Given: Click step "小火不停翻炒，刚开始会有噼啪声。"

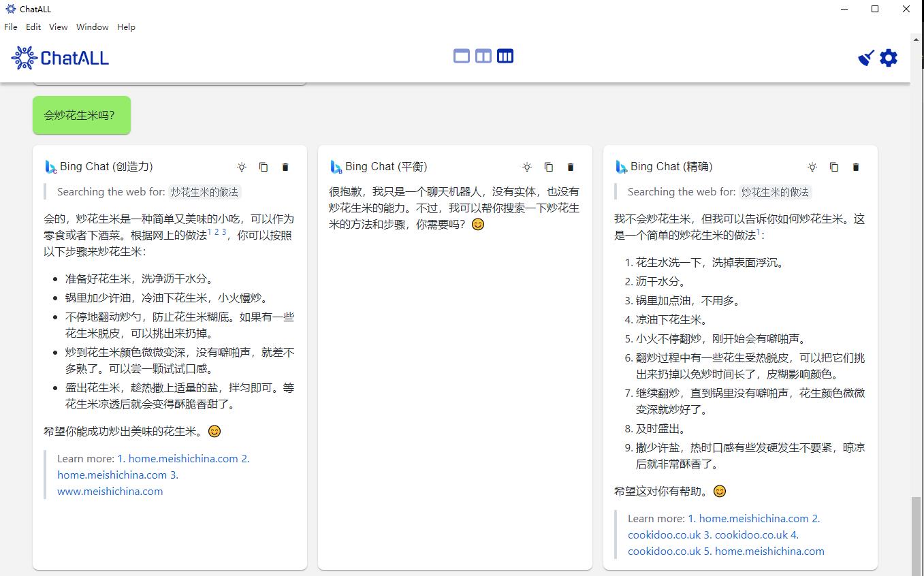Looking at the screenshot, I should (x=723, y=339).
